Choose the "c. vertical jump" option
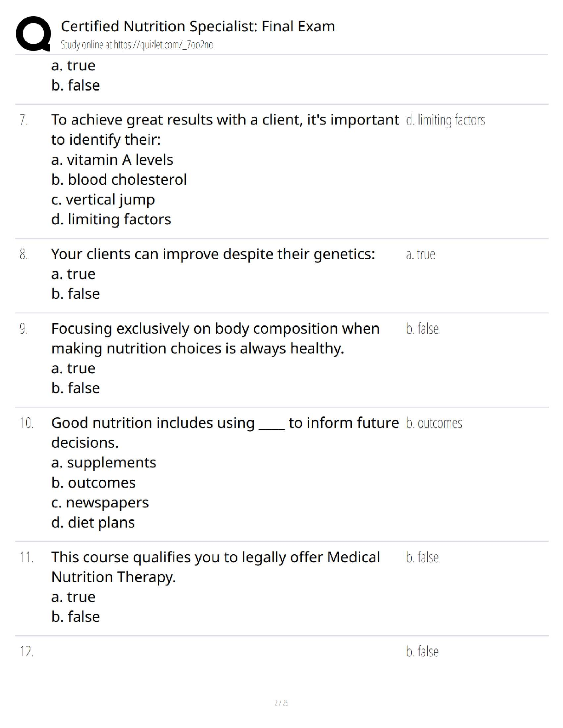This screenshot has height=728, width=563. coord(103,199)
